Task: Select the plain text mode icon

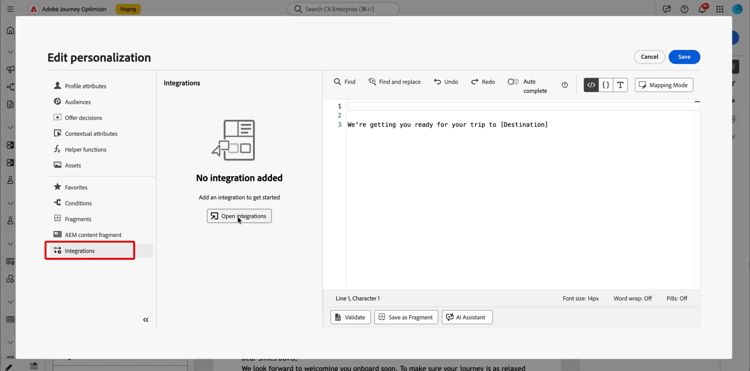Action: (620, 85)
